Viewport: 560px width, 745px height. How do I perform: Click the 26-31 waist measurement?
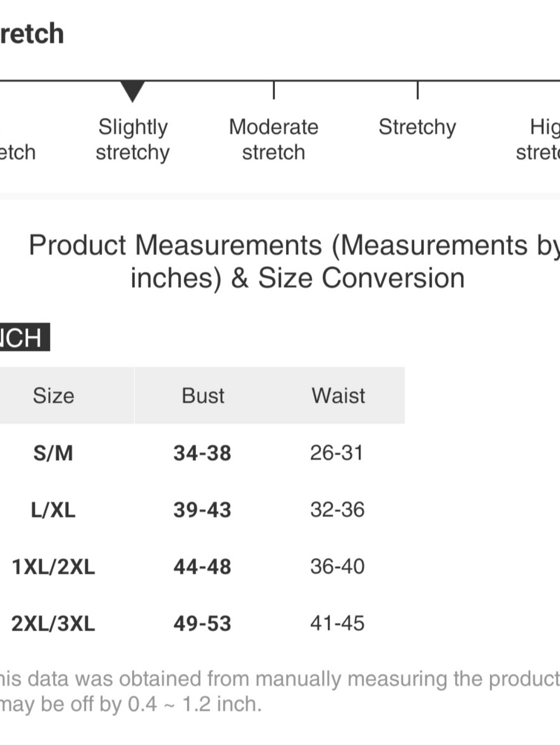pos(337,453)
